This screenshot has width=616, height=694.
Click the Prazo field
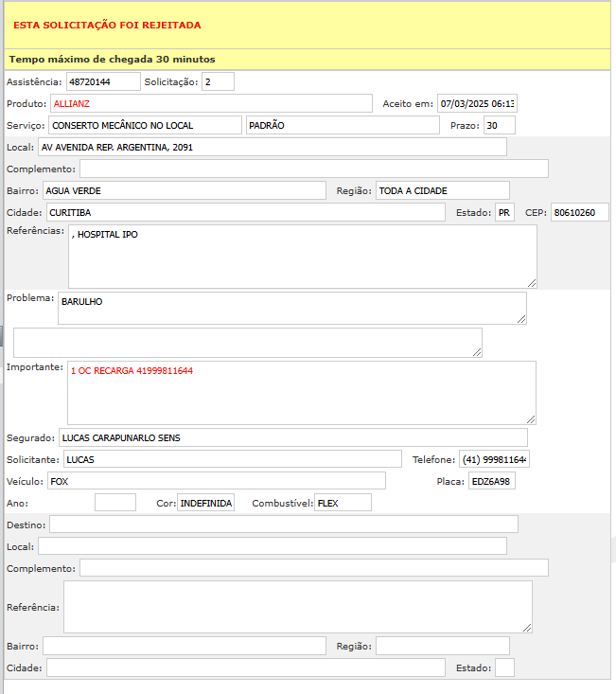(x=499, y=125)
